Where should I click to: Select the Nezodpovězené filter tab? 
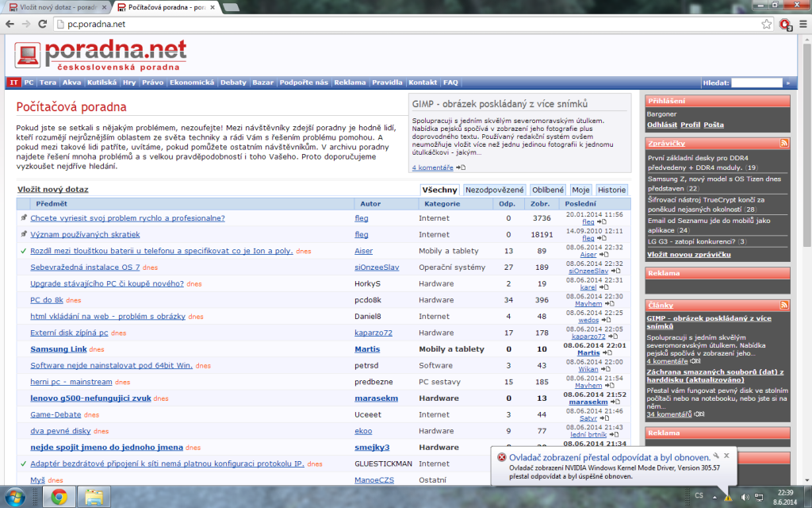495,190
